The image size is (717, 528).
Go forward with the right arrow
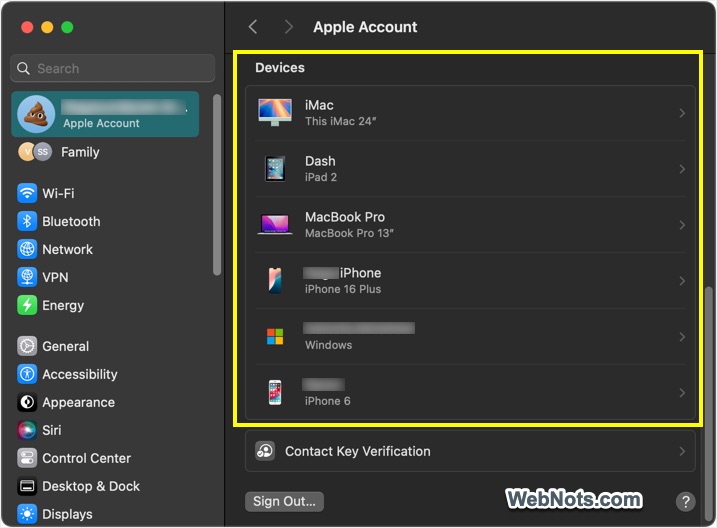288,27
